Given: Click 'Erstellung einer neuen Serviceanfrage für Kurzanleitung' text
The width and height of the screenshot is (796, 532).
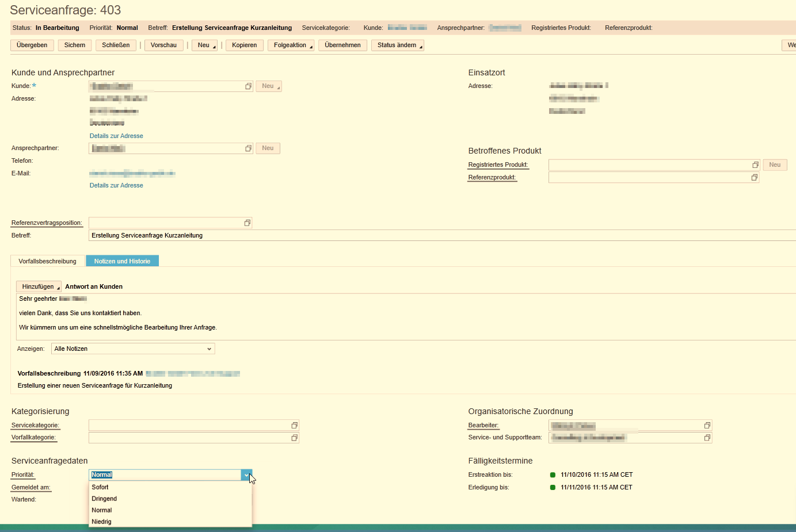Looking at the screenshot, I should (x=95, y=386).
